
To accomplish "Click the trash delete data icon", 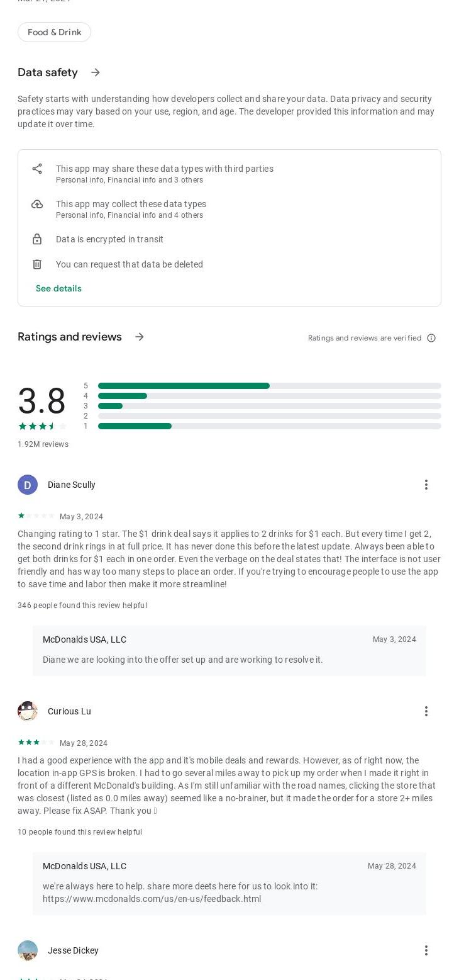I will [37, 264].
